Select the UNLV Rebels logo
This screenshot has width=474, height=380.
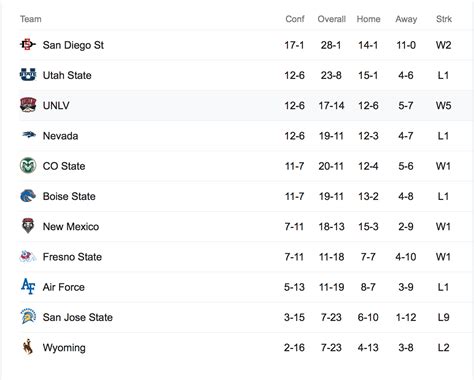pos(28,105)
